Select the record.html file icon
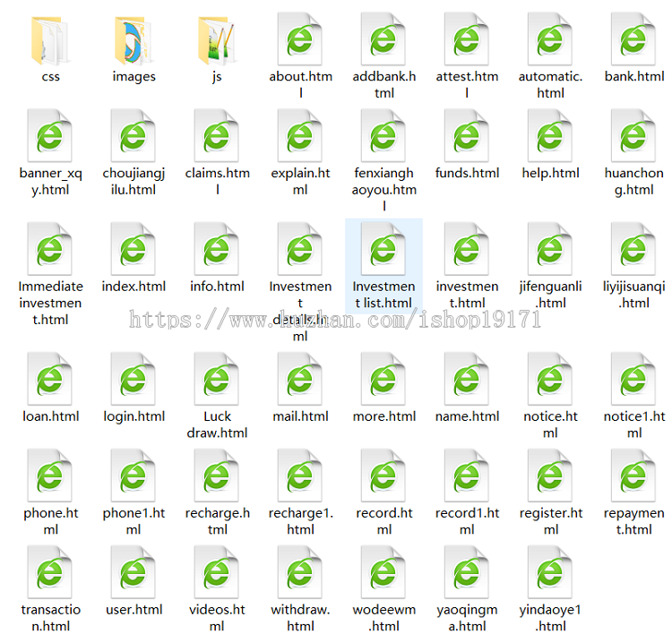 (383, 475)
